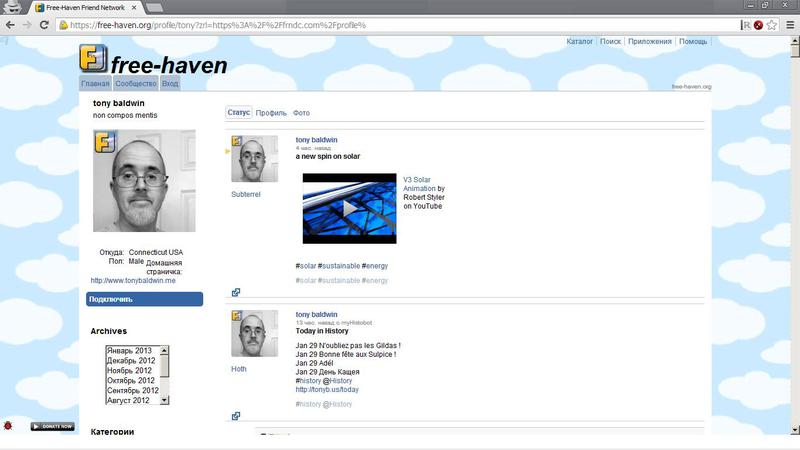Click the large tony baldwin profile photo
The image size is (800, 450).
tap(144, 181)
